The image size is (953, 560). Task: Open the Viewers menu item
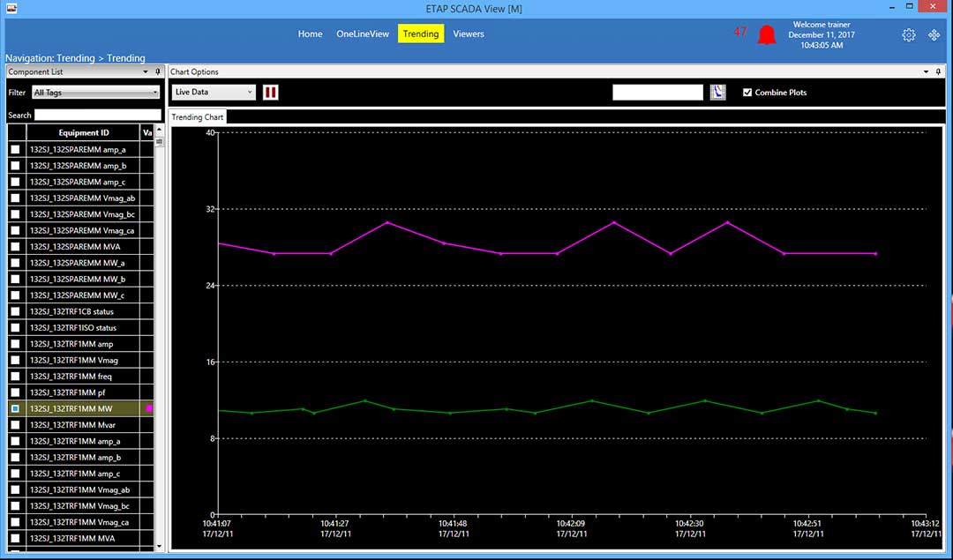[x=468, y=34]
